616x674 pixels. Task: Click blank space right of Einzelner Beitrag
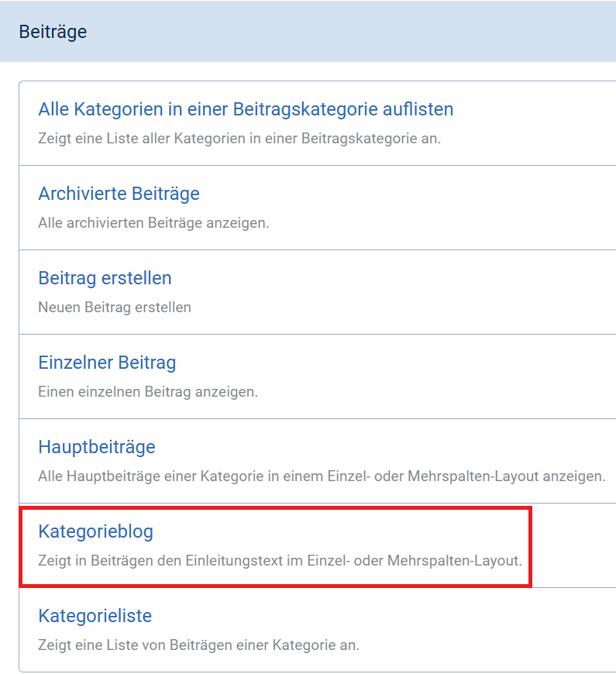[387, 363]
